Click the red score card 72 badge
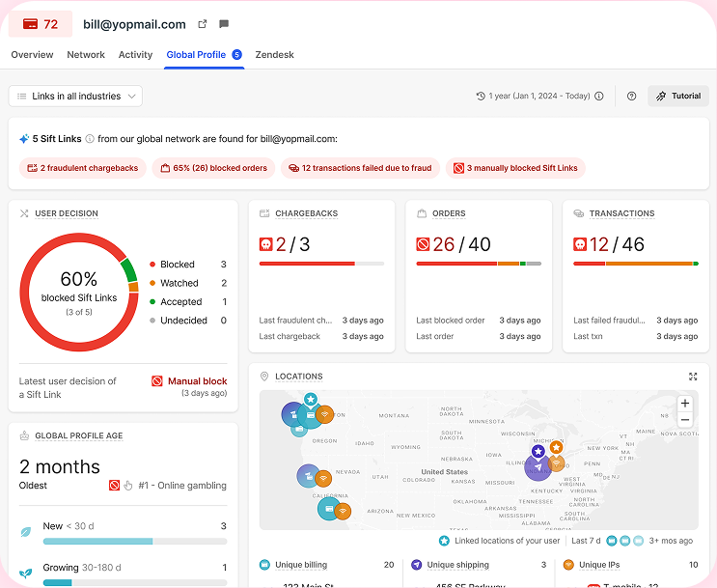 tap(41, 24)
